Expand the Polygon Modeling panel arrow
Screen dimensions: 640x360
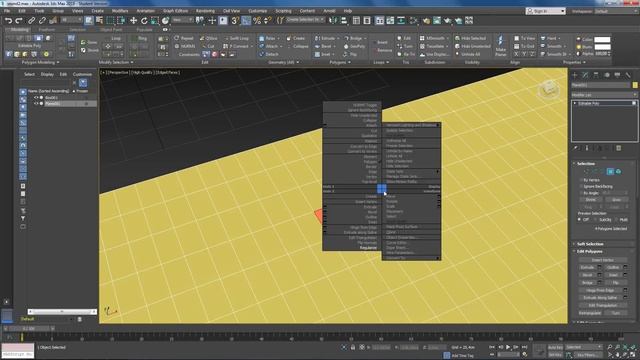point(58,62)
